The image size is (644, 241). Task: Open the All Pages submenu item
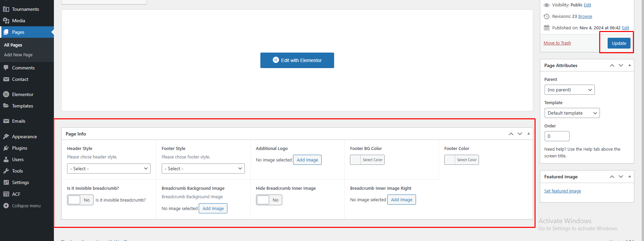(x=13, y=45)
